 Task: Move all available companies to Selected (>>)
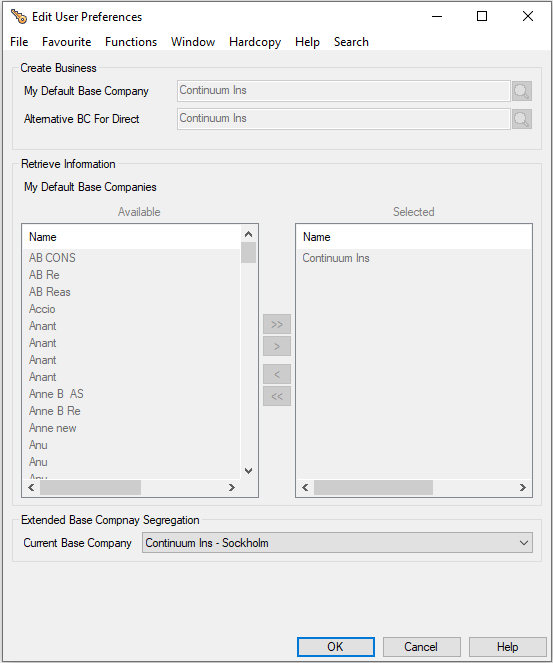pyautogui.click(x=277, y=324)
